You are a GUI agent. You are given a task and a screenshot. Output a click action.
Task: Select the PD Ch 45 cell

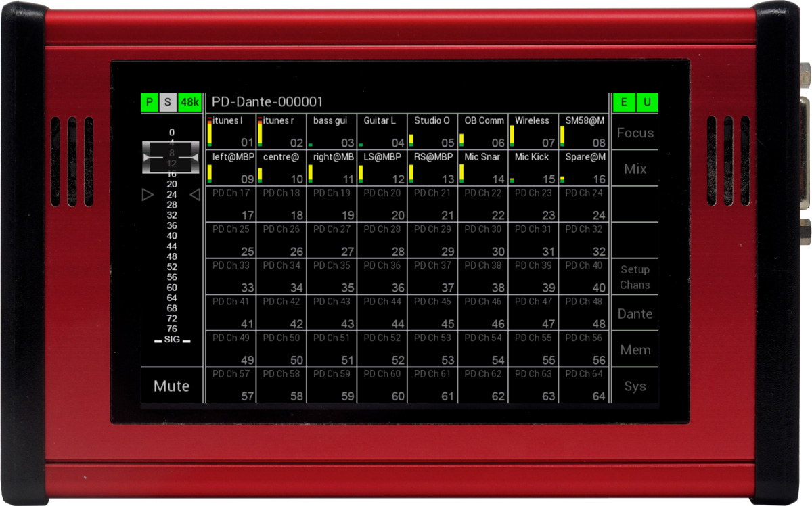coord(432,313)
